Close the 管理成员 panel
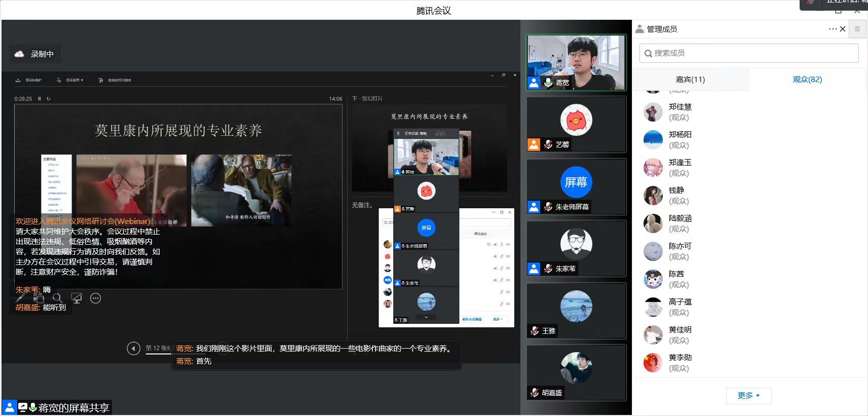This screenshot has width=868, height=416. click(843, 29)
